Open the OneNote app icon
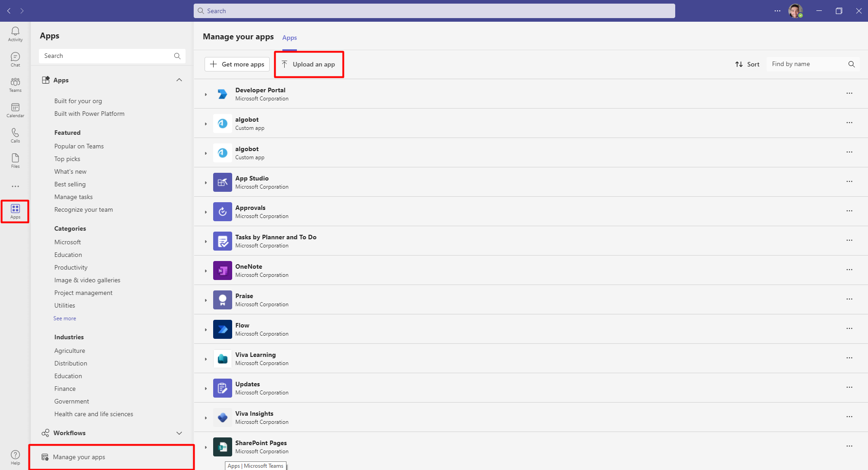The image size is (868, 470). click(x=222, y=271)
